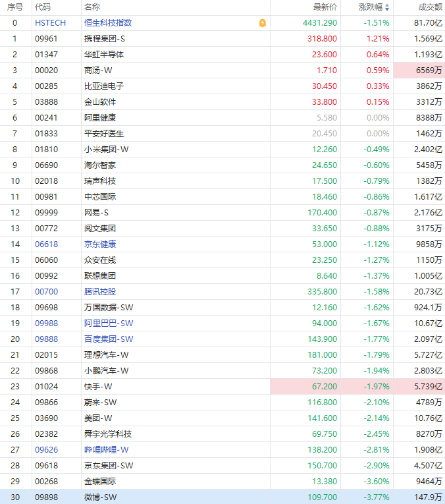Click price 318.800 for 携程集团
445x504 pixels.
pos(322,39)
